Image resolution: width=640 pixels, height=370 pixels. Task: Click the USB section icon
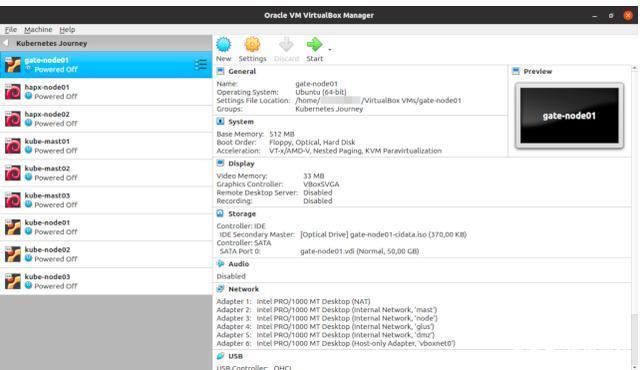tap(220, 356)
